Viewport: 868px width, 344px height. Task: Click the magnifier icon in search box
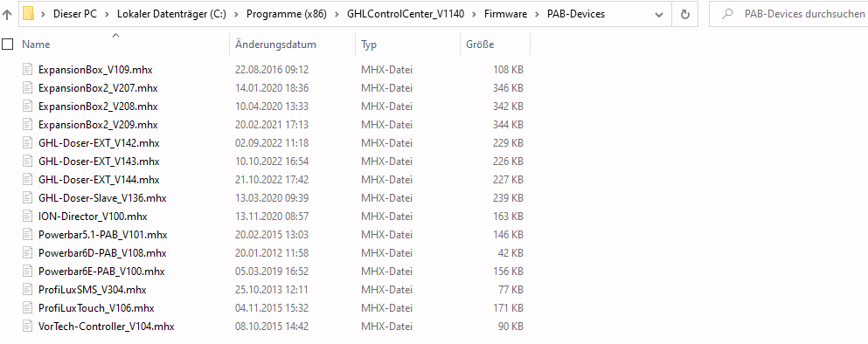click(728, 15)
